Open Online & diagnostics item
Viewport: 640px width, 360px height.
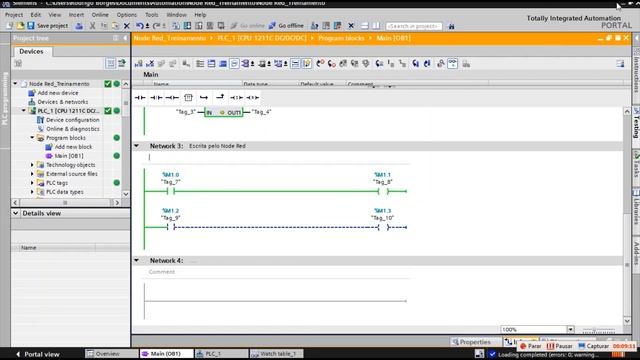point(72,129)
